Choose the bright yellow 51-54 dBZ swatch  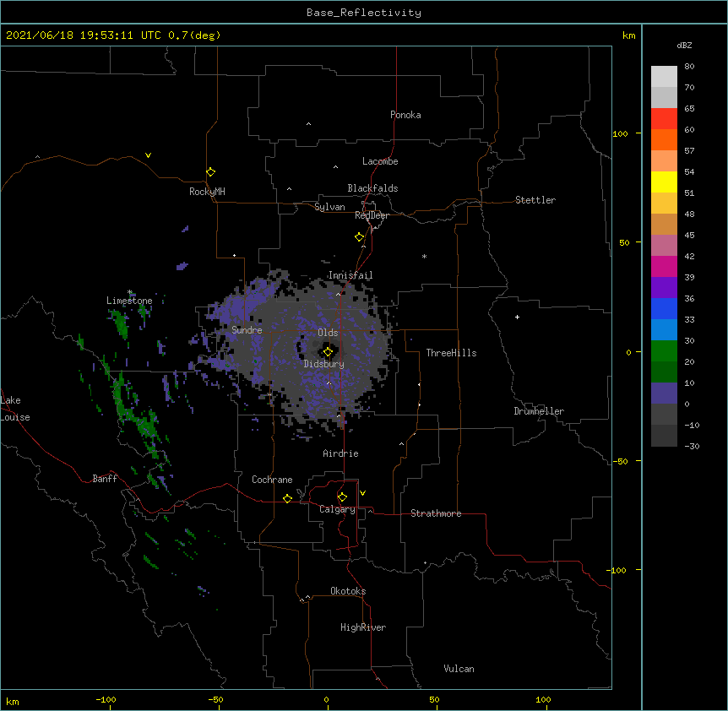pyautogui.click(x=664, y=182)
